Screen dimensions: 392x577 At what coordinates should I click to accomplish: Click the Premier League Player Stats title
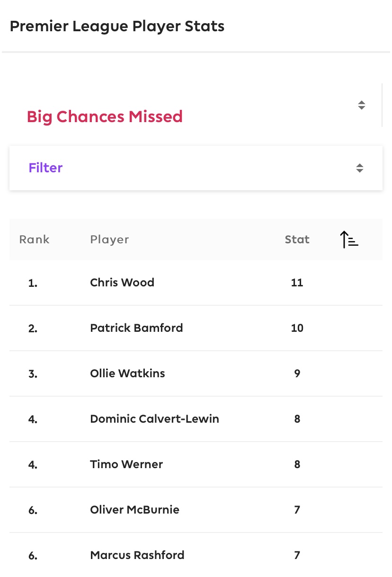[x=117, y=26]
